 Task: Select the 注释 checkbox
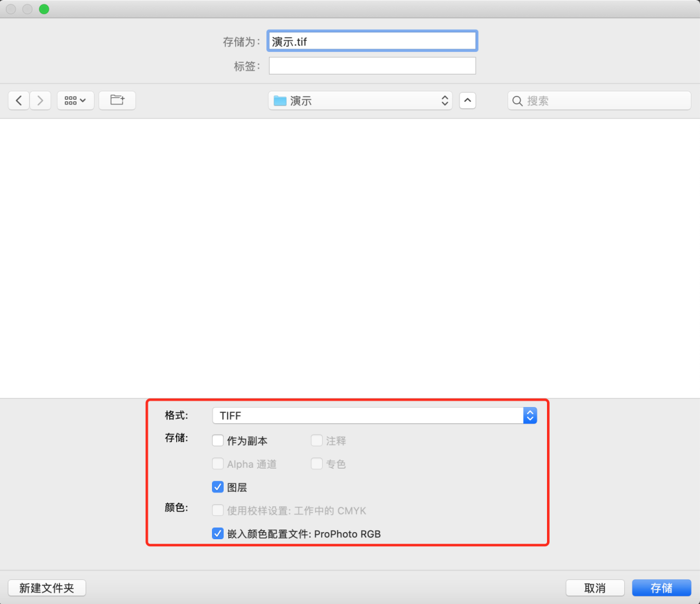point(316,441)
